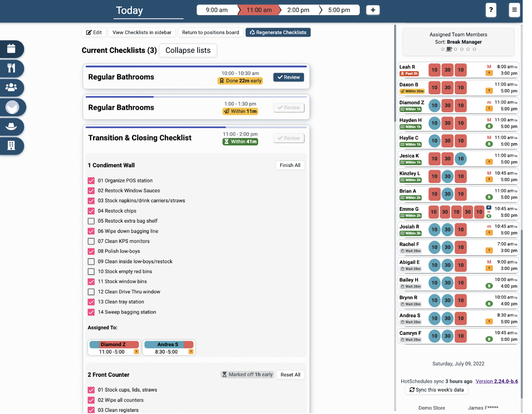The image size is (532, 414).
Task: Switch to the 9:00 am time tab
Action: click(x=218, y=10)
